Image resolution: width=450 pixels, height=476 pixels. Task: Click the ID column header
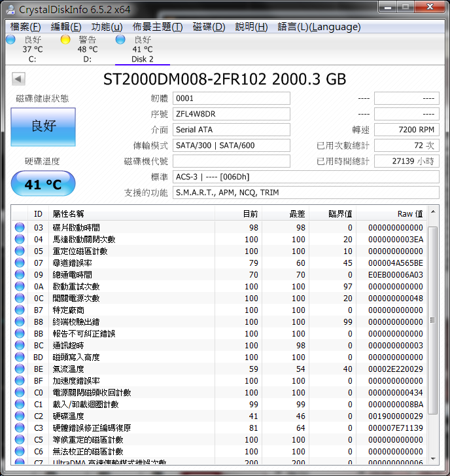[x=38, y=213]
